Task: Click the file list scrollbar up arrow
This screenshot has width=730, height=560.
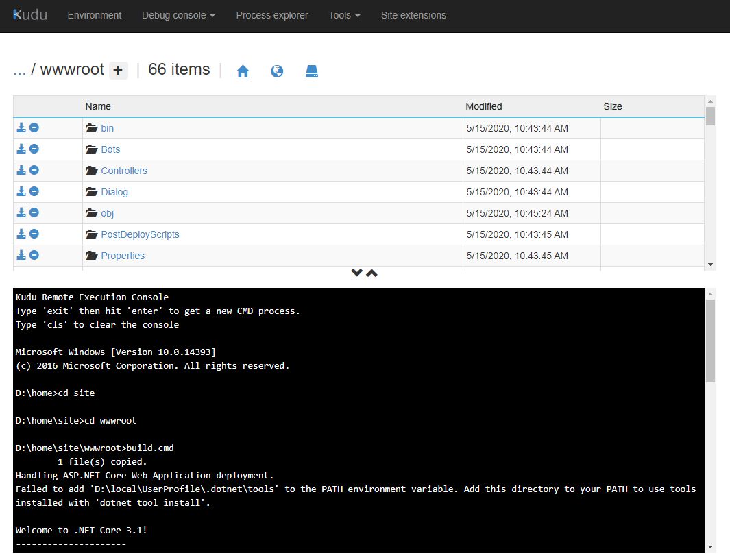Action: pyautogui.click(x=710, y=101)
